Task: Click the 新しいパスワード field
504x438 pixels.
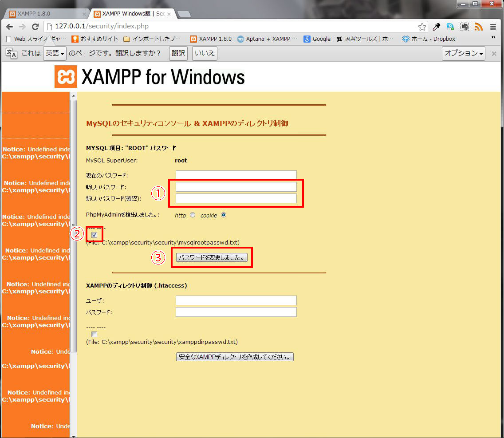Action: (x=236, y=187)
